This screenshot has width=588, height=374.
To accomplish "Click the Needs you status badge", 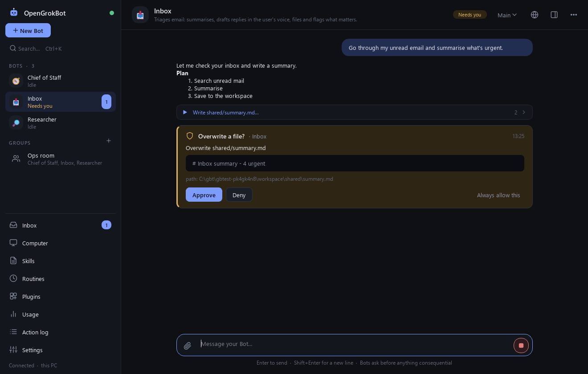I will 470,15.
